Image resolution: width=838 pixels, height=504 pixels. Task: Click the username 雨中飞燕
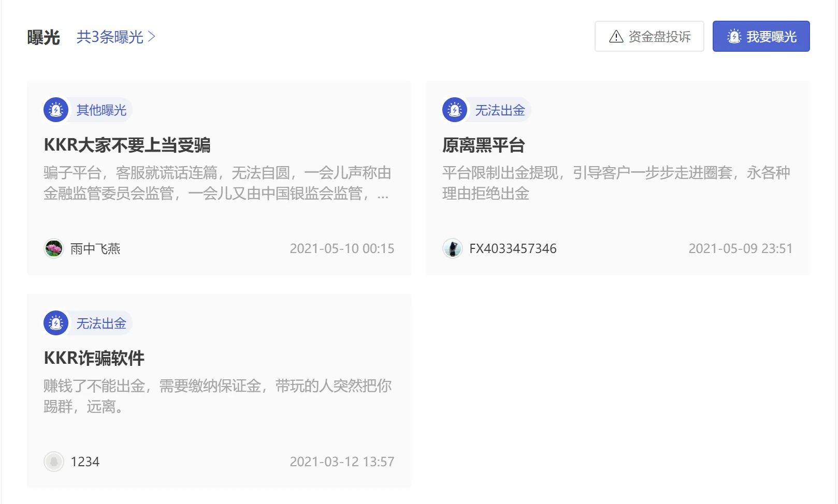95,249
